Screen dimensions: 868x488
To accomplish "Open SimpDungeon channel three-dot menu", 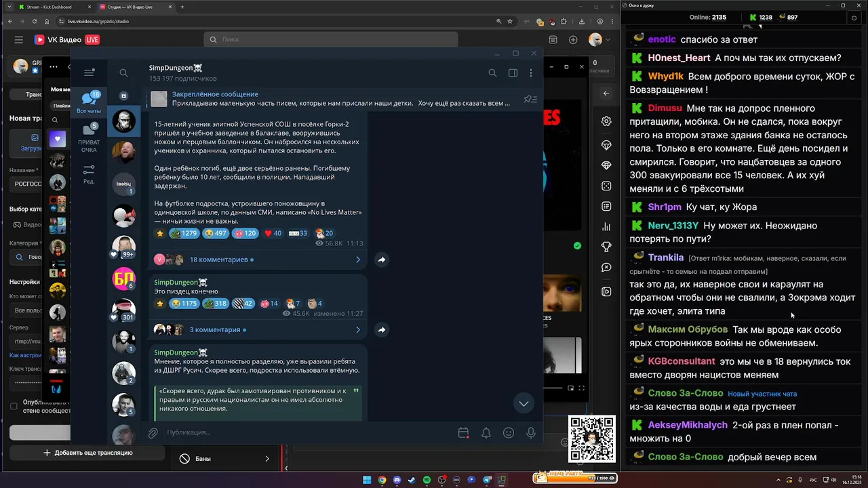I will (531, 73).
